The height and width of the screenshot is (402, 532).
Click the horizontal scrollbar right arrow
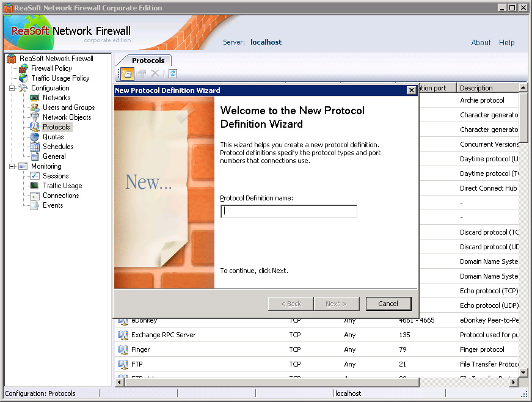(x=514, y=382)
